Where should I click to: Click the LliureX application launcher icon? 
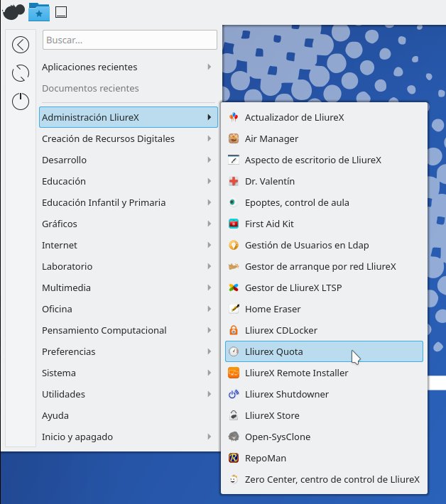pyautogui.click(x=13, y=12)
